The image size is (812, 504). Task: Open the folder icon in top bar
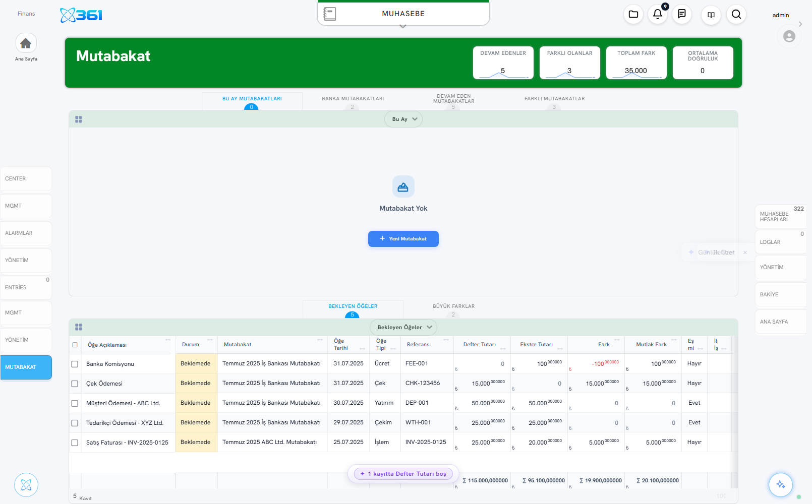[x=633, y=14]
